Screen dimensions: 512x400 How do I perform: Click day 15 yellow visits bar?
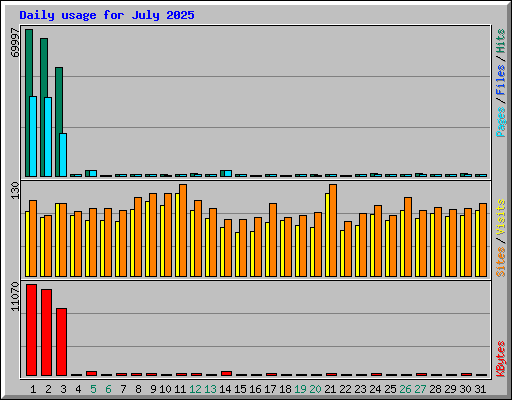237,254
